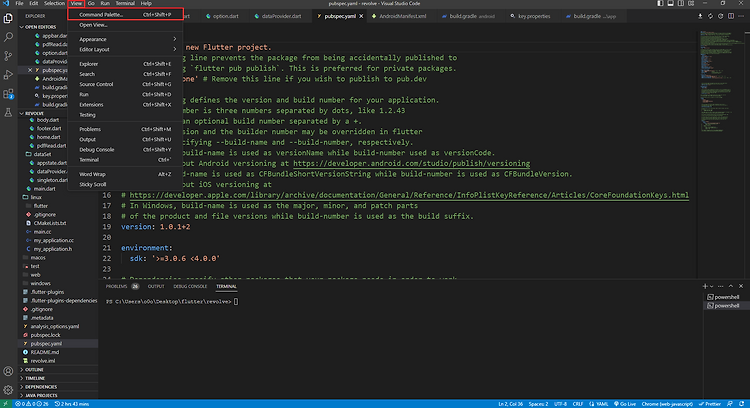Open the Explorer activity bar icon
Viewport: 750px width, 408px height.
(8, 18)
